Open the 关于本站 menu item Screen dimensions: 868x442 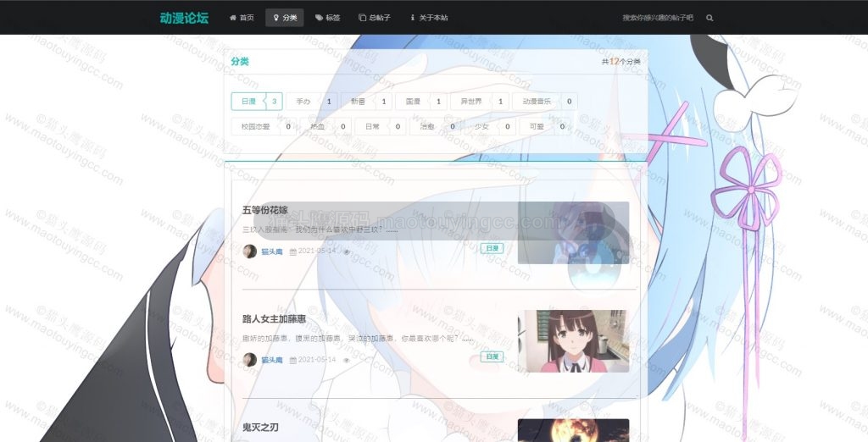pos(428,18)
